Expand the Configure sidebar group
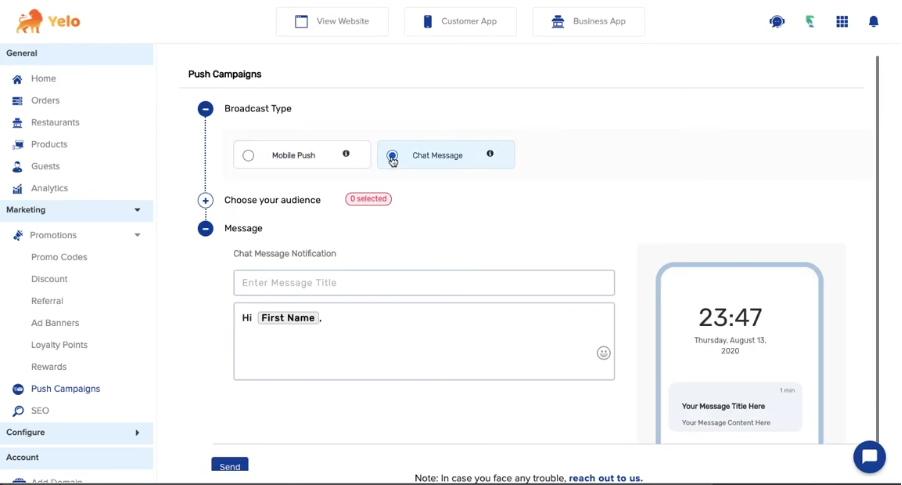902x485 pixels. click(x=137, y=433)
